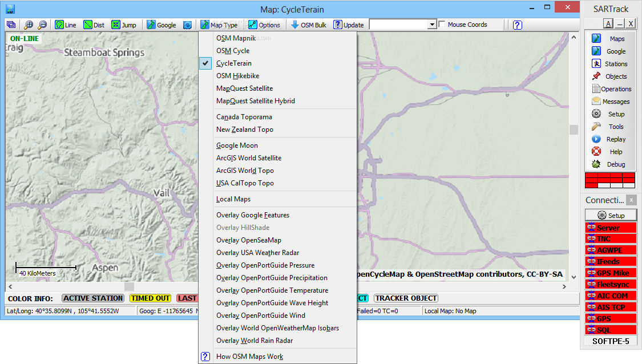
Task: Select OSM Hikebike from the menu
Action: click(x=238, y=76)
